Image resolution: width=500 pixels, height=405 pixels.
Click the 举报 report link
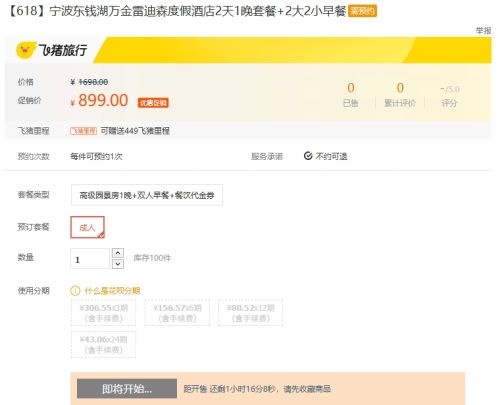[x=483, y=31]
